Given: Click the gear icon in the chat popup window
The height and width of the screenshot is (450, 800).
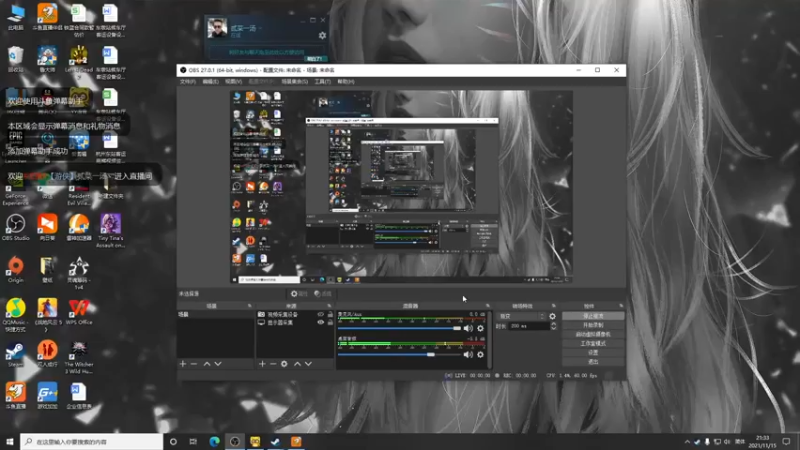Looking at the screenshot, I should (322, 36).
